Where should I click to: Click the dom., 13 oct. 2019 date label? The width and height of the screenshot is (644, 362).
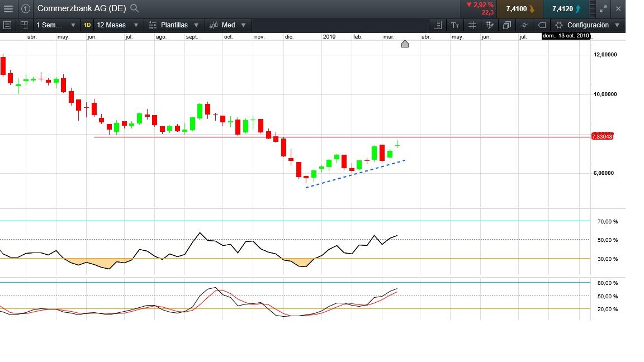(x=566, y=36)
